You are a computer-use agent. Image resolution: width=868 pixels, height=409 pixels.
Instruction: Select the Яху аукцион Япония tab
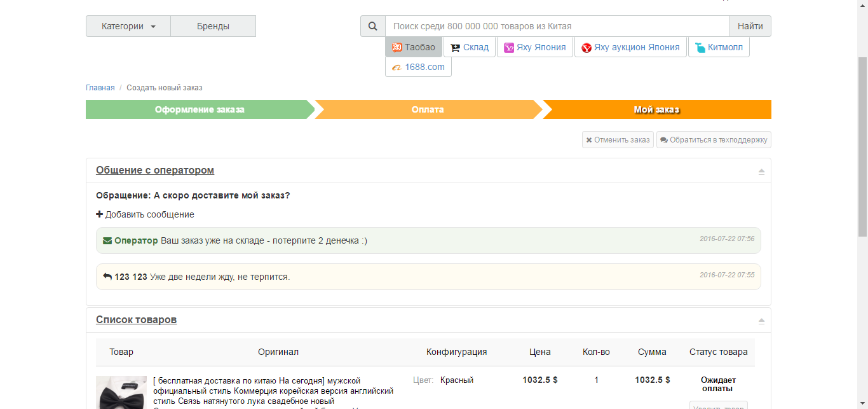pos(630,47)
